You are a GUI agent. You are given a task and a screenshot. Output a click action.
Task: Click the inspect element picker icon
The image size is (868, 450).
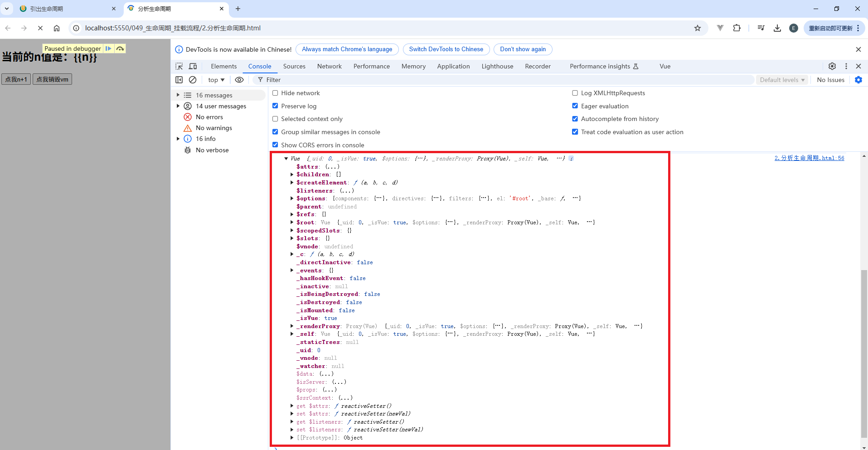click(179, 66)
